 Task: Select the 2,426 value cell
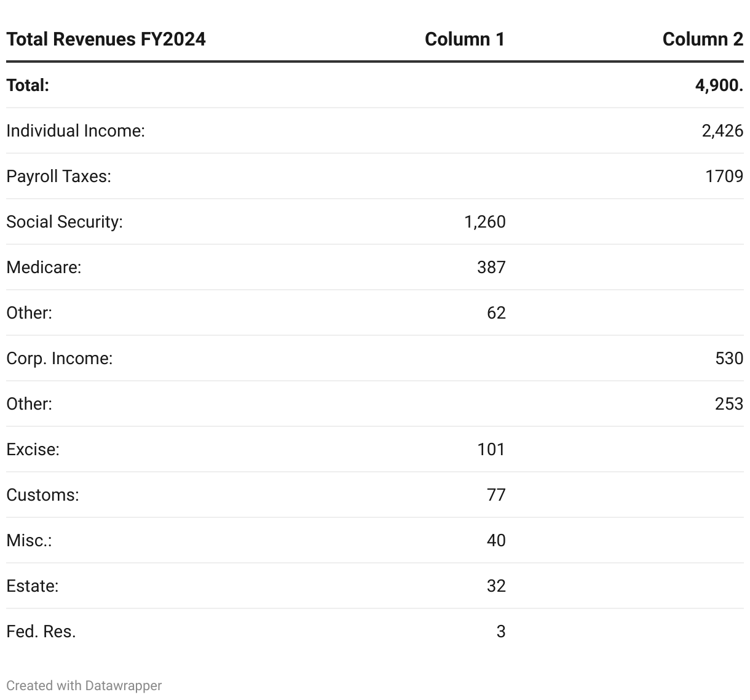pyautogui.click(x=722, y=131)
